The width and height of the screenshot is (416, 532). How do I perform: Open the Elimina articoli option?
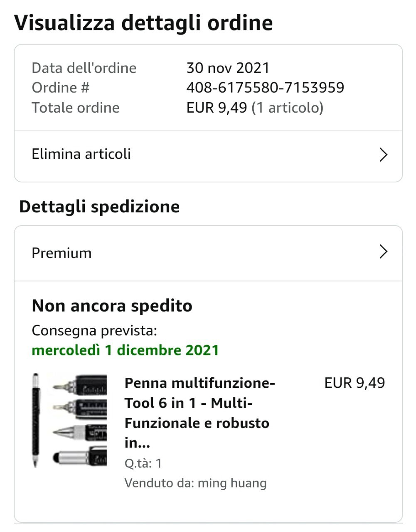point(81,154)
